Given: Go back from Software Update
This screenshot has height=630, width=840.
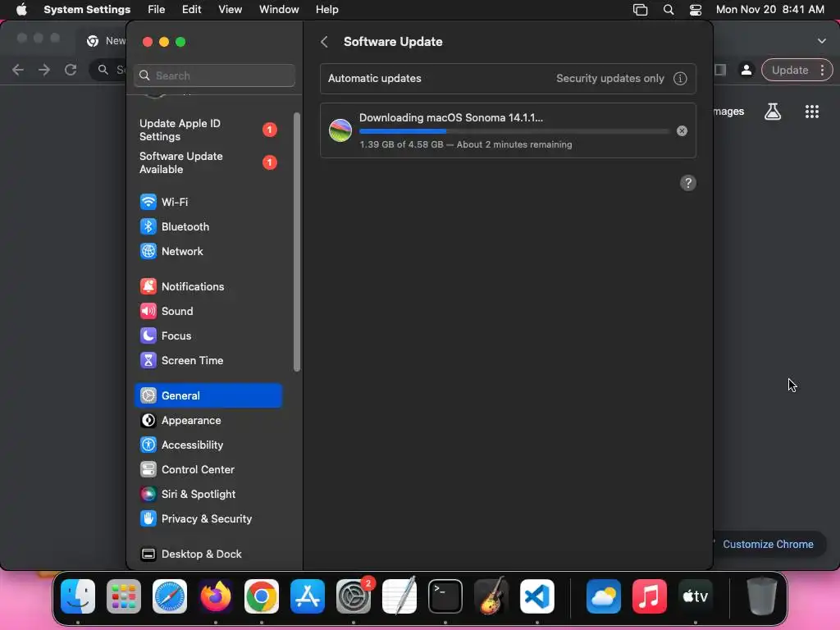Looking at the screenshot, I should point(324,42).
